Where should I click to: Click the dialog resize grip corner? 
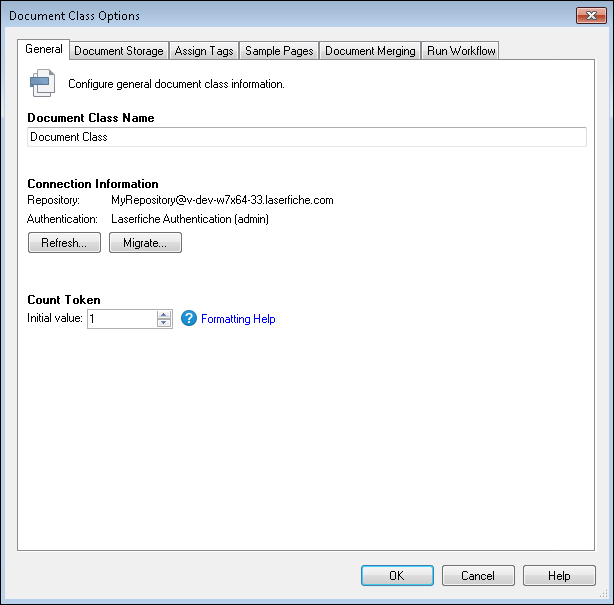point(603,594)
